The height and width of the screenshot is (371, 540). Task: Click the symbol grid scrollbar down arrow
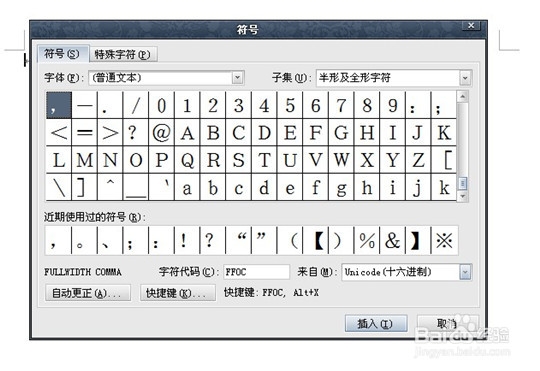[x=463, y=196]
